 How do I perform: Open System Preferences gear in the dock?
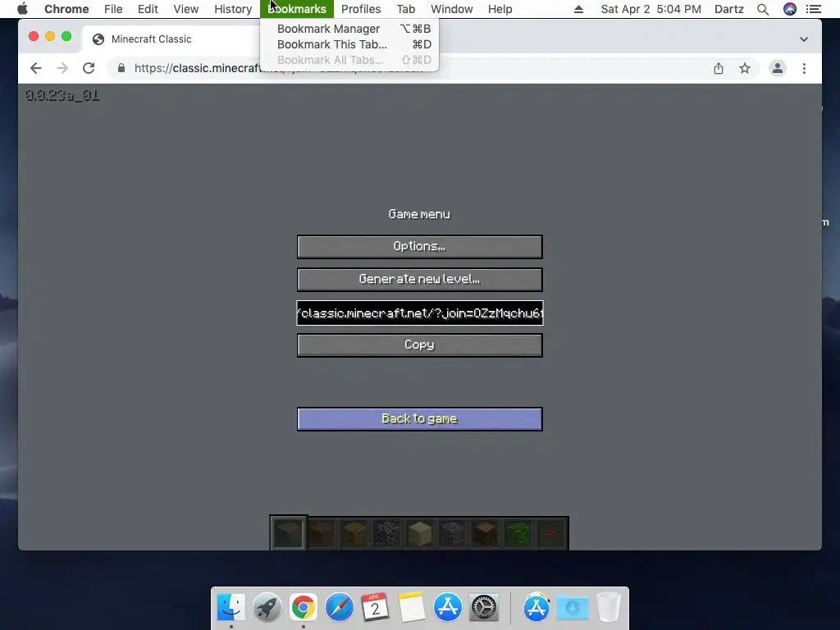[484, 607]
